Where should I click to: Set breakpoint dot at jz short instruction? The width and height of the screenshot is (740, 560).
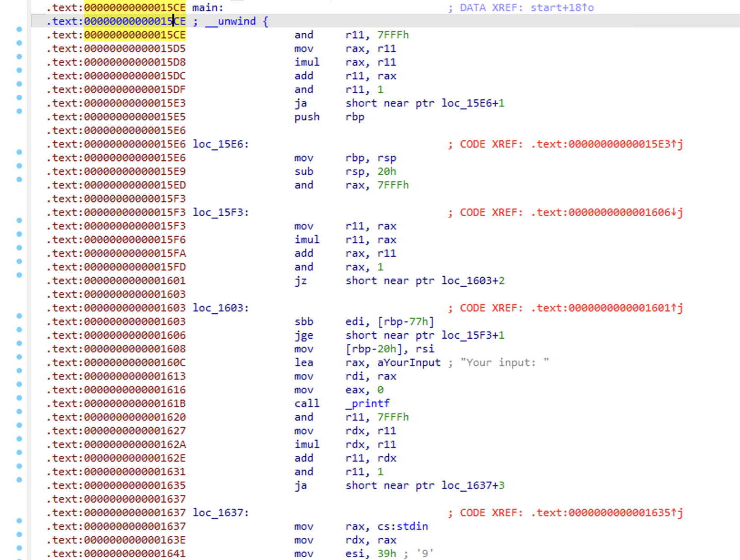pyautogui.click(x=19, y=275)
